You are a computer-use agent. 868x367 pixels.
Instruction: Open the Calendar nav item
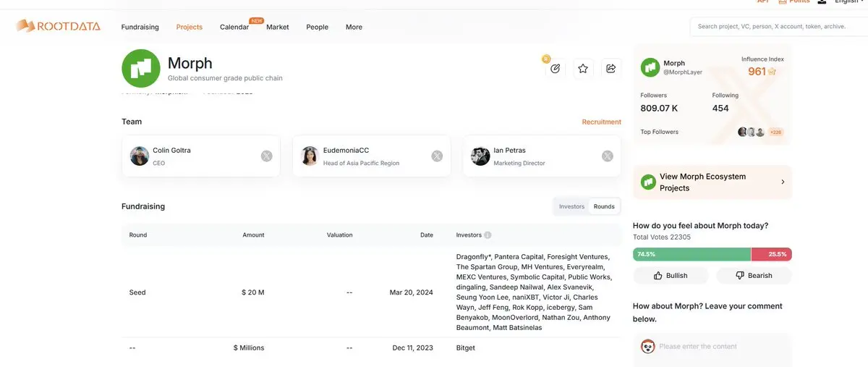[x=234, y=27]
